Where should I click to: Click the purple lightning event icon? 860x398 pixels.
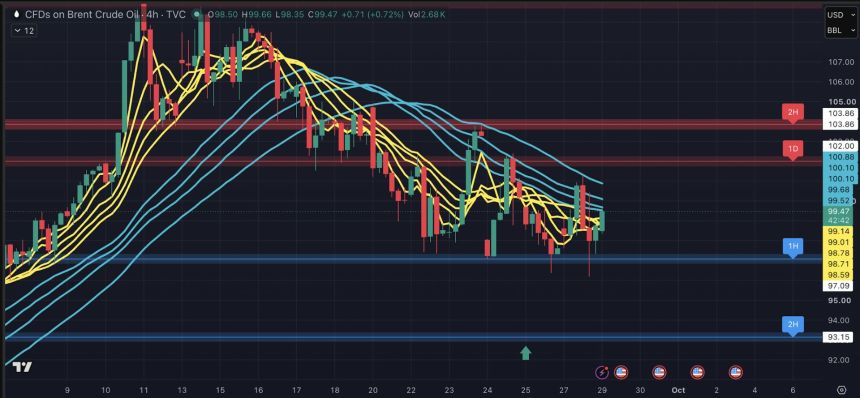602,373
